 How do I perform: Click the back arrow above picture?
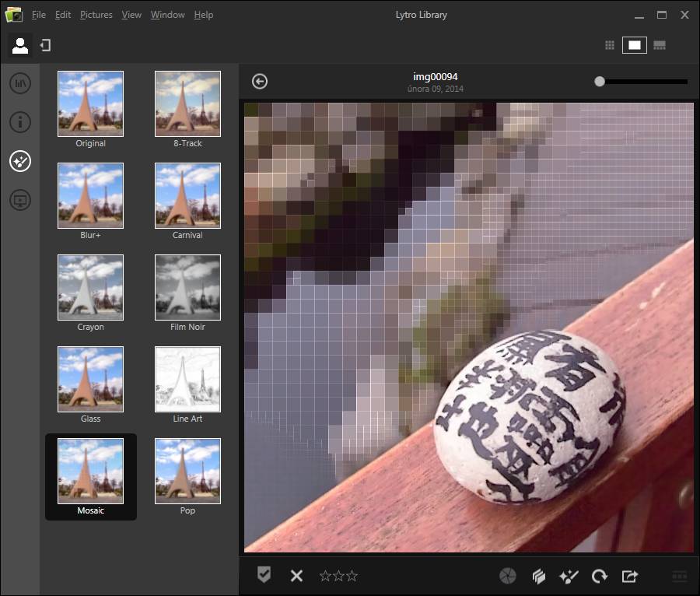[260, 82]
